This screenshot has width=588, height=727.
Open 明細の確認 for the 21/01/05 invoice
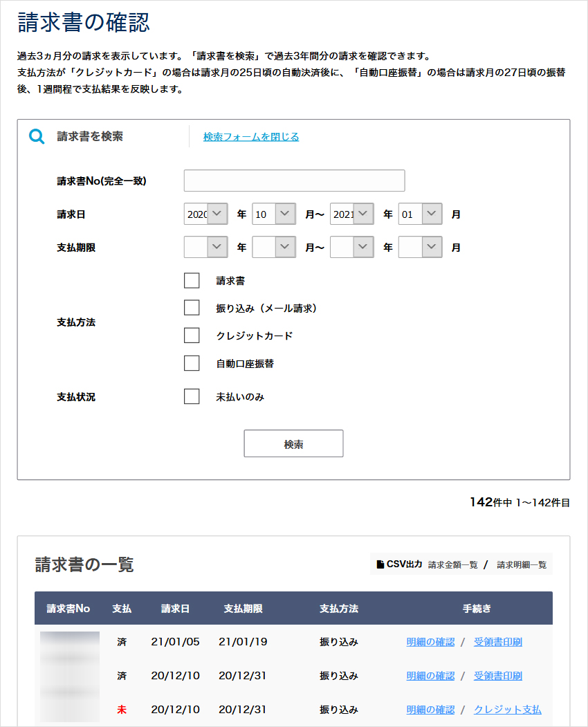pyautogui.click(x=430, y=642)
